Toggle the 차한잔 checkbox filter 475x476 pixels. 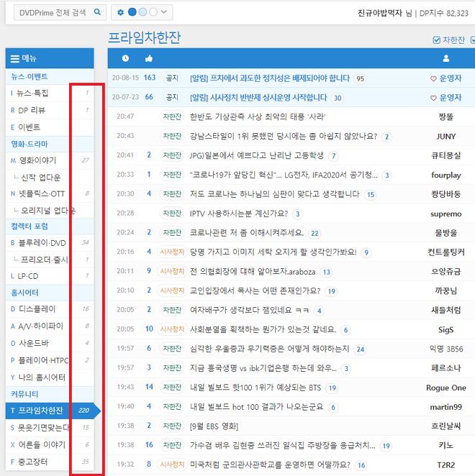coord(436,40)
